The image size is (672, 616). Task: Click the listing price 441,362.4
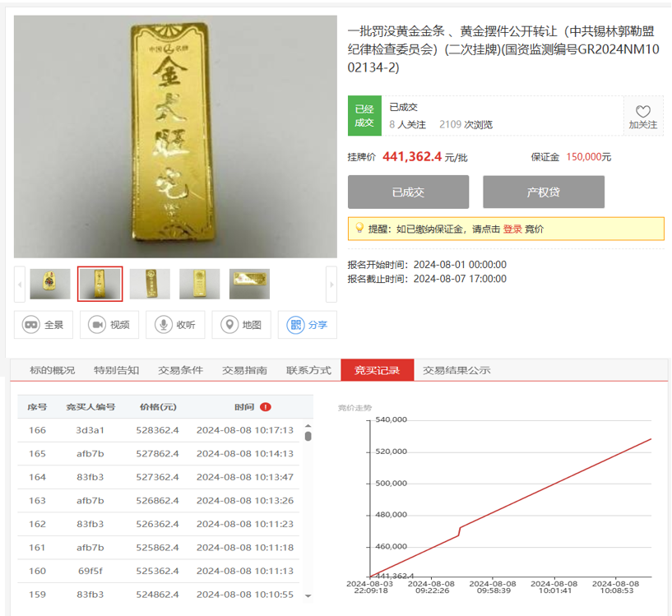[411, 157]
